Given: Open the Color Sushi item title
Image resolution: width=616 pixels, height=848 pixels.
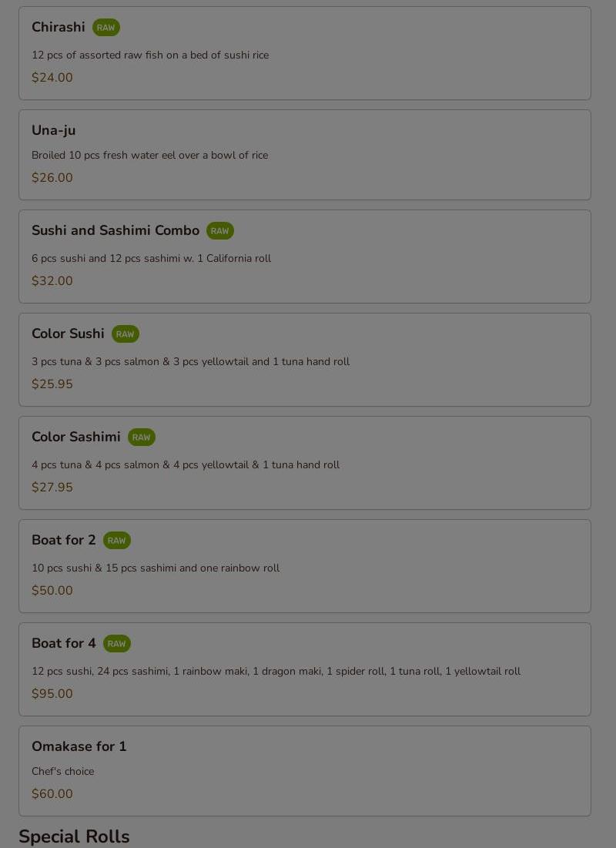Looking at the screenshot, I should coord(68,334).
